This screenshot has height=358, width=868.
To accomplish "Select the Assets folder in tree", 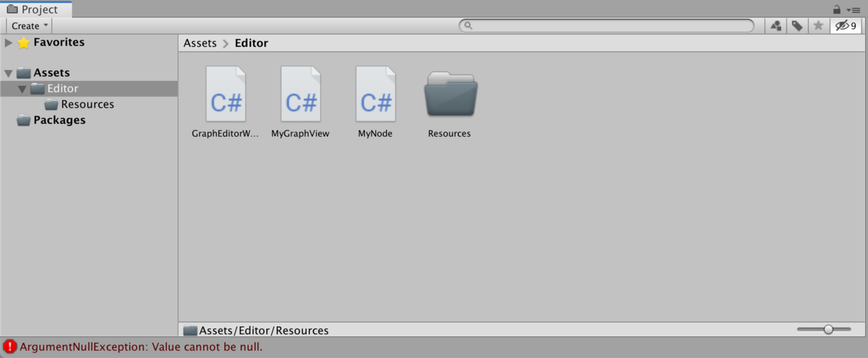I will pyautogui.click(x=51, y=73).
